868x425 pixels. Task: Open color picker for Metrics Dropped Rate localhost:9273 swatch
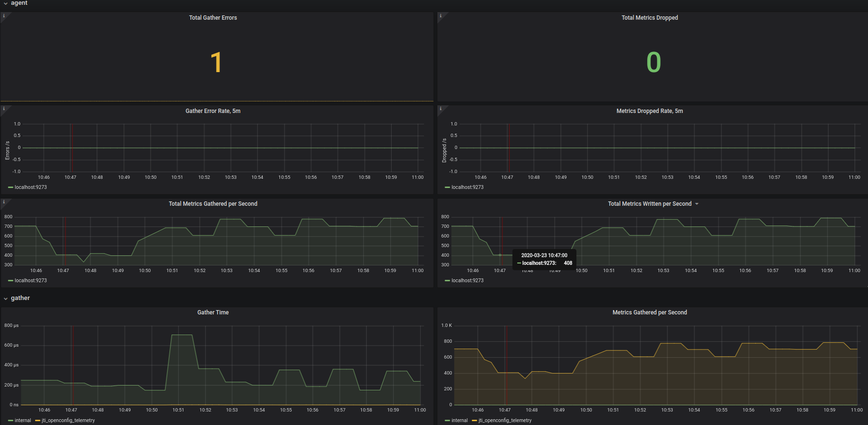tap(447, 187)
